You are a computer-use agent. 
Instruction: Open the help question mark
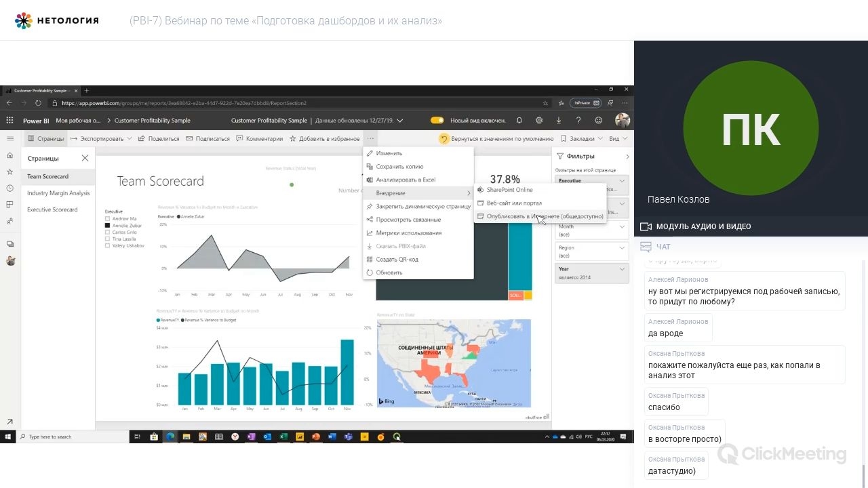[x=578, y=120]
